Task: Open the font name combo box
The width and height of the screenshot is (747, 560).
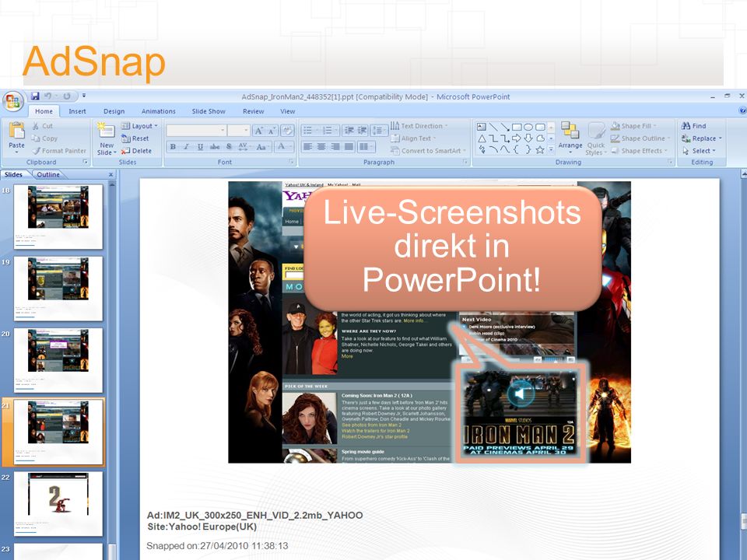Action: 196,130
